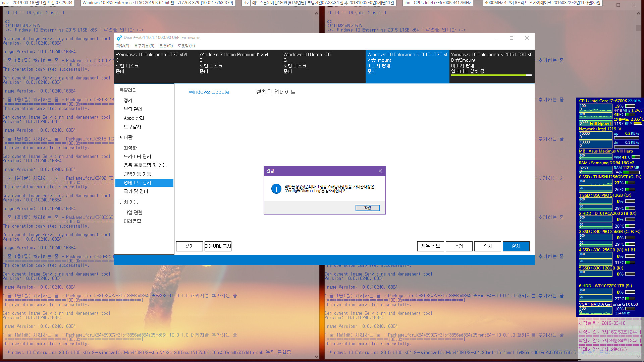The width and height of the screenshot is (644, 362).
Task: Click 'VGA : NVIDIA GeForce GTX 650' label
Action: tap(608, 304)
